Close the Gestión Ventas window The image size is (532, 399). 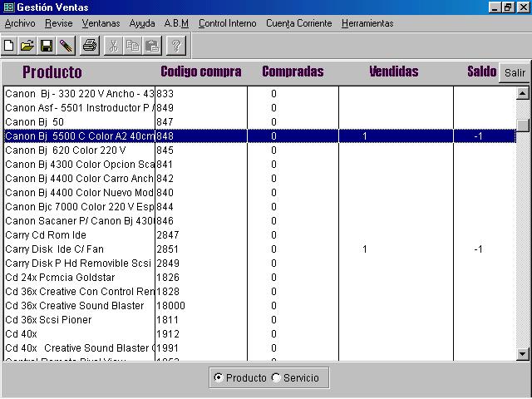(523, 7)
